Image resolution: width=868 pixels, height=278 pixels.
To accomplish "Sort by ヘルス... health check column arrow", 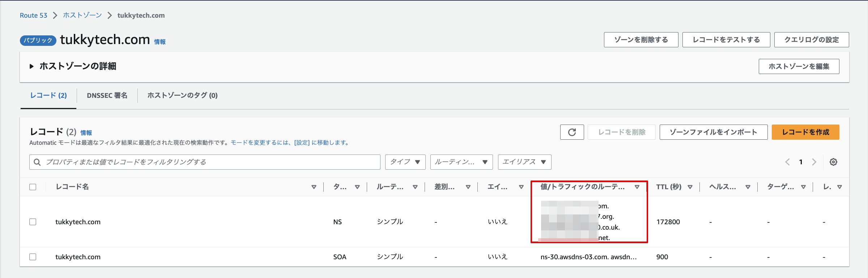I will pyautogui.click(x=748, y=187).
